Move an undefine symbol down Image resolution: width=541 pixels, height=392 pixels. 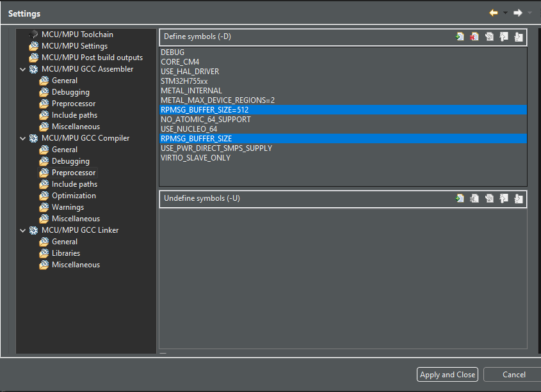518,198
